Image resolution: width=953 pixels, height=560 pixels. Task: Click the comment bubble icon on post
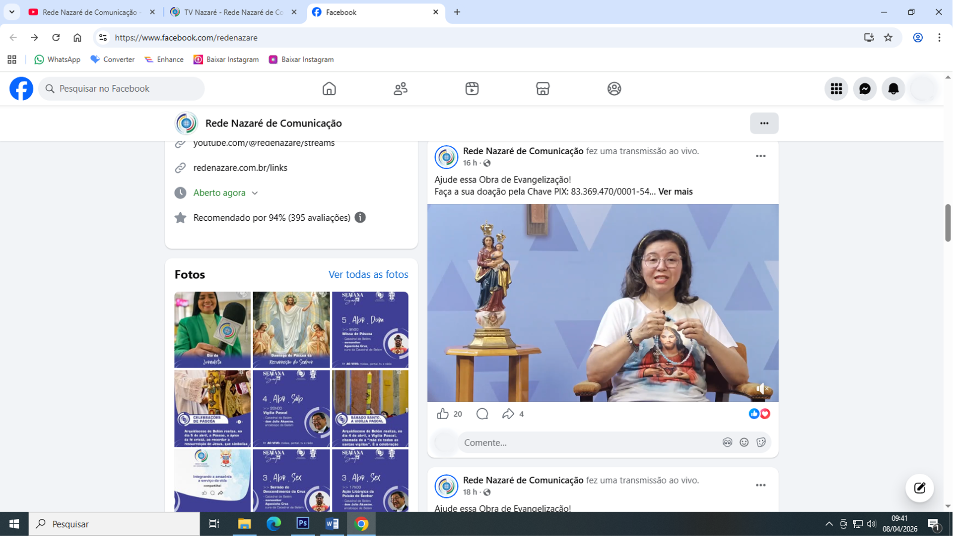point(482,414)
